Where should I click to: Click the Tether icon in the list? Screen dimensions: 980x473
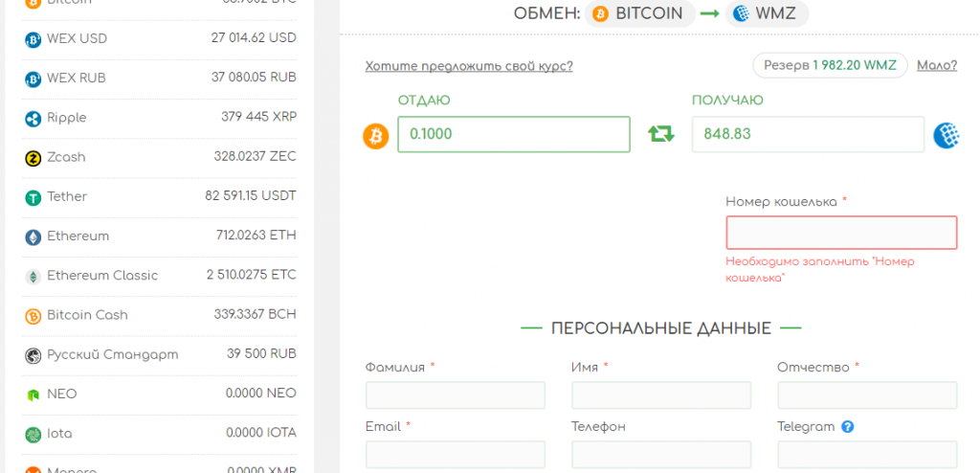coord(33,197)
